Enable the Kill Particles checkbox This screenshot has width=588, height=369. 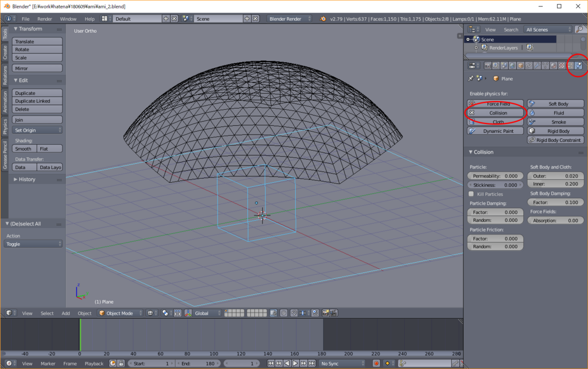pos(472,194)
